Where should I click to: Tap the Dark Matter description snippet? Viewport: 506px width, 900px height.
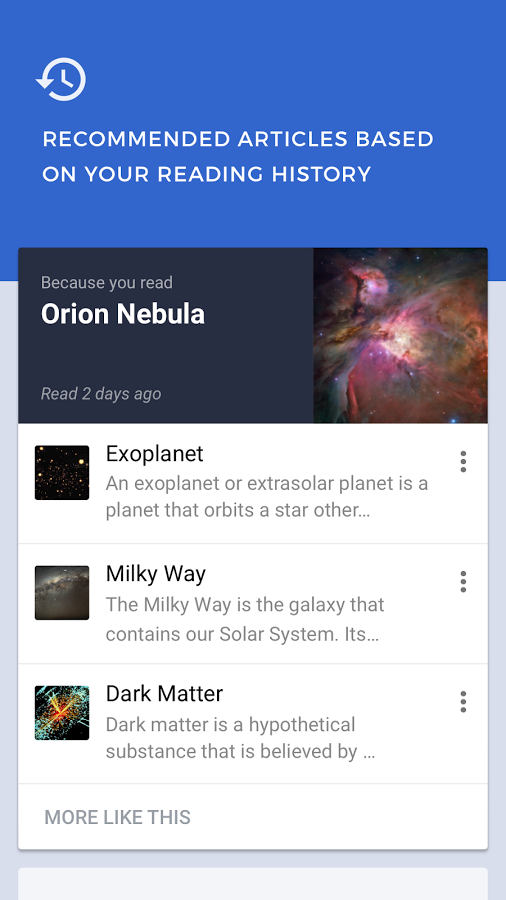pyautogui.click(x=240, y=738)
